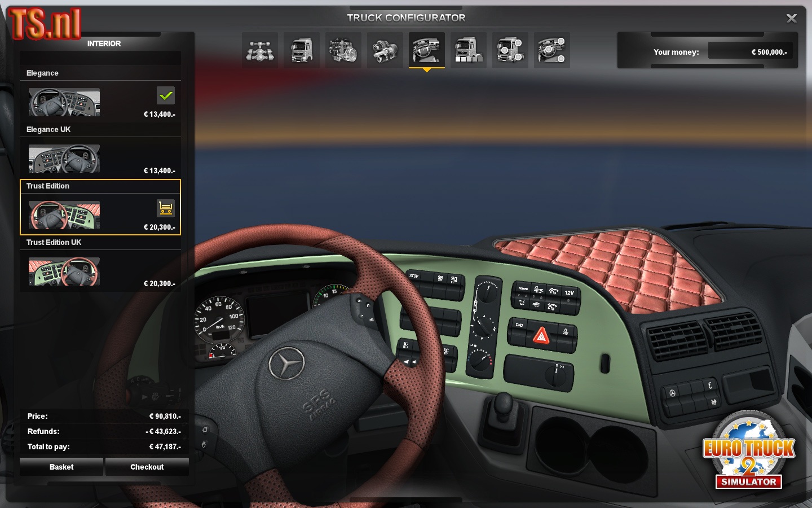The image size is (812, 508).
Task: Open the cabin configuration category
Action: pos(302,50)
